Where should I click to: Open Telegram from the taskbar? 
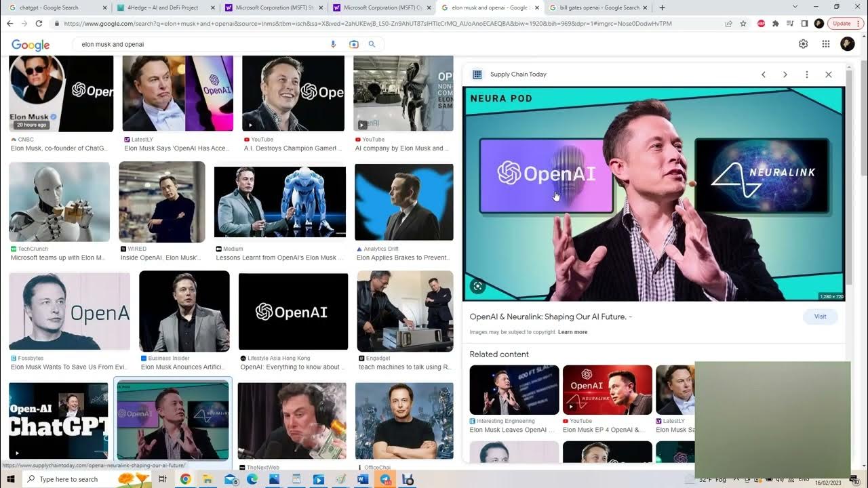[x=385, y=479]
